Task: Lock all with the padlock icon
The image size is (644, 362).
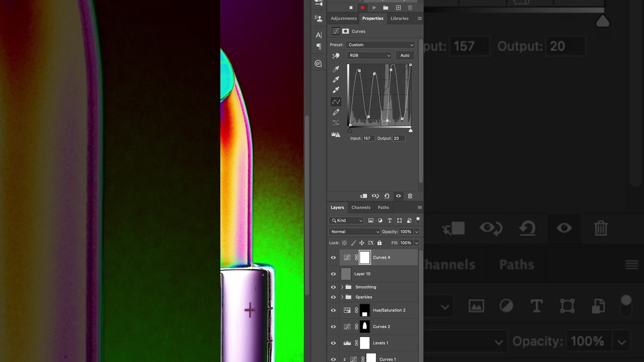Action: click(x=379, y=243)
